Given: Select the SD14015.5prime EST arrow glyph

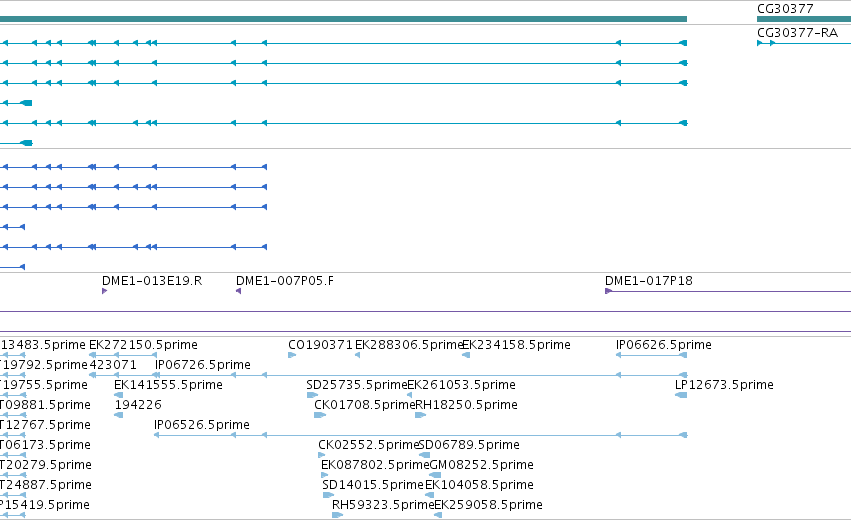Looking at the screenshot, I should 328,495.
